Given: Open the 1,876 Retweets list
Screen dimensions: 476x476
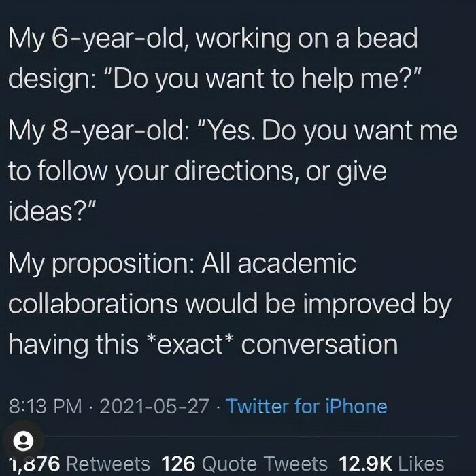Looking at the screenshot, I should pyautogui.click(x=80, y=464).
